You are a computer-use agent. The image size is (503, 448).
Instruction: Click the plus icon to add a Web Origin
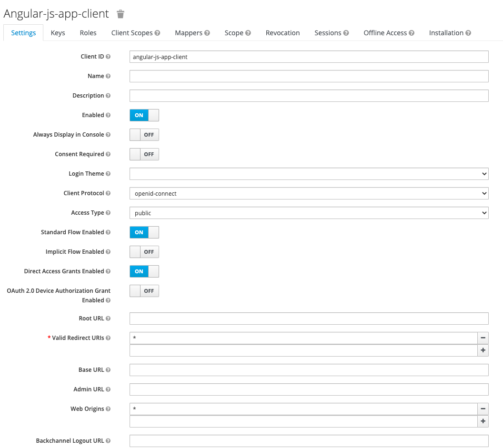483,421
